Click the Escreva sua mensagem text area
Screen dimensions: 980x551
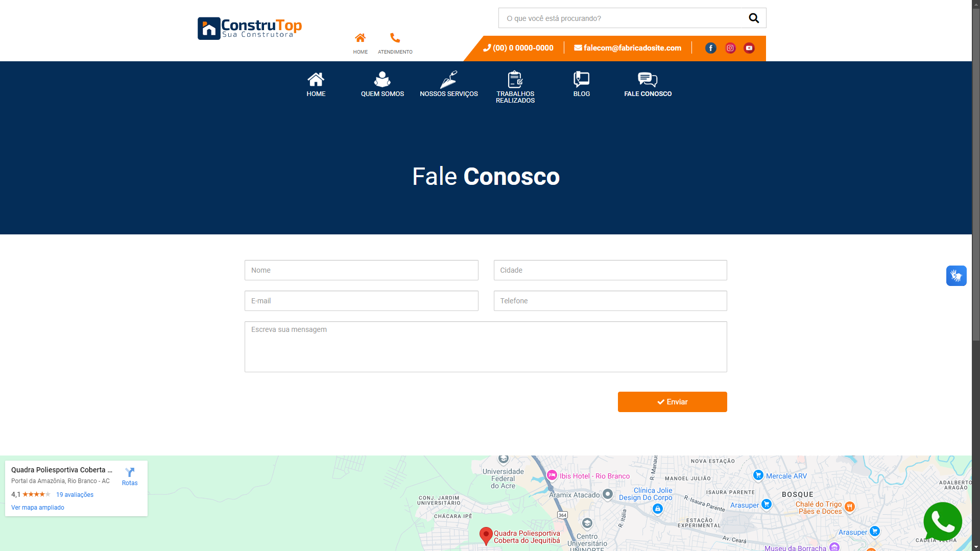coord(485,347)
